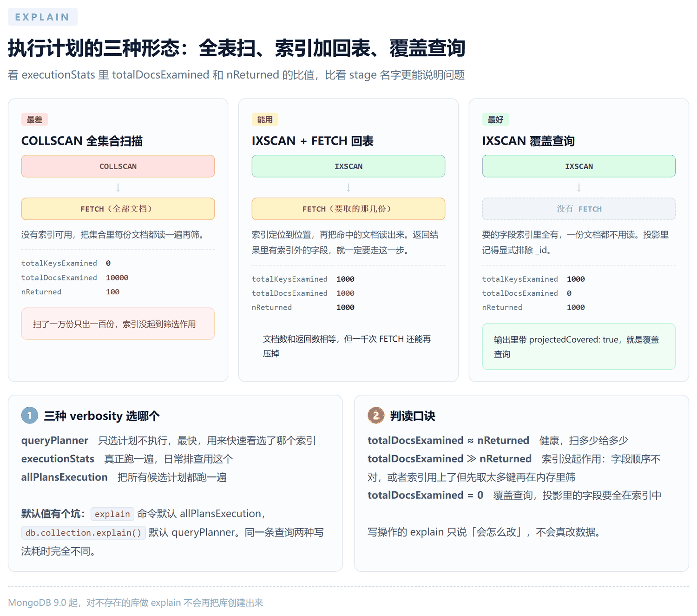Select the red COLLSCAN stage box
This screenshot has width=697, height=616.
[118, 166]
